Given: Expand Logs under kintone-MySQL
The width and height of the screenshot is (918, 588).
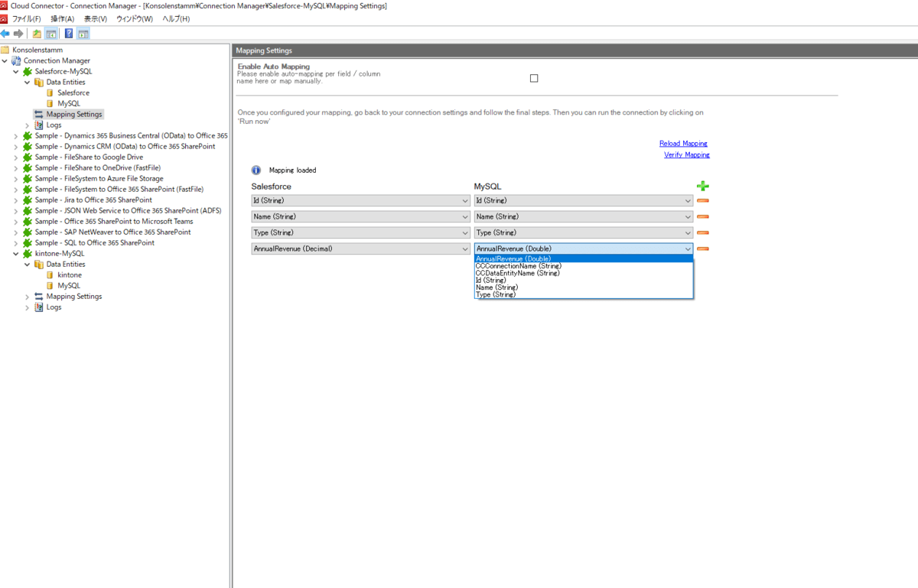Looking at the screenshot, I should click(x=28, y=307).
